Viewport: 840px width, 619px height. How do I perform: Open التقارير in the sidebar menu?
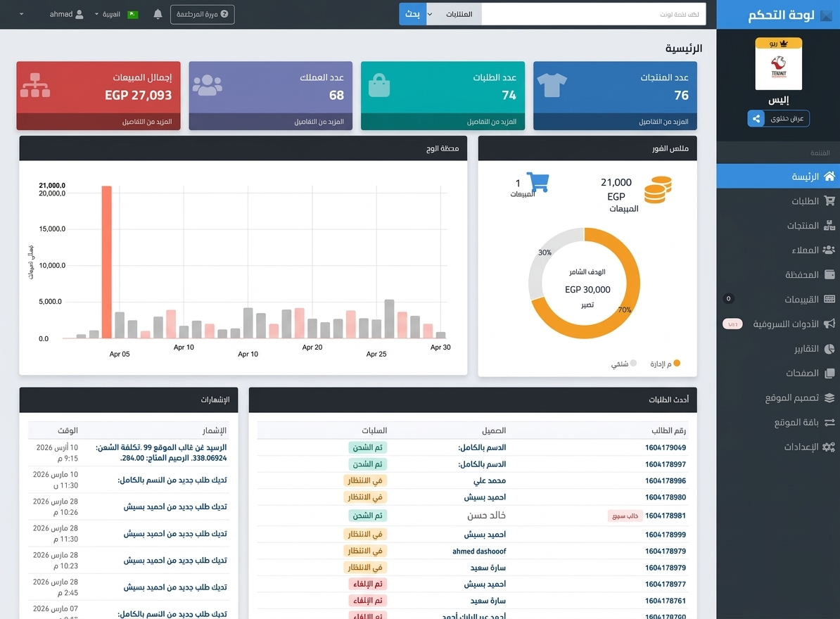coord(805,349)
